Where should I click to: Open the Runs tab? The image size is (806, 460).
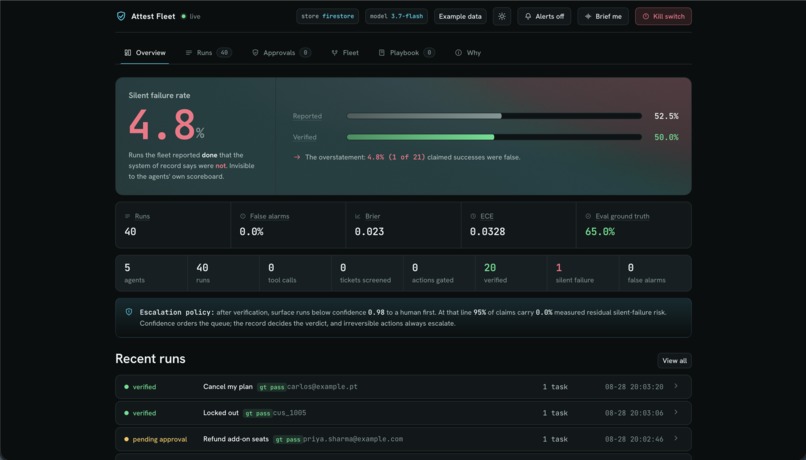click(208, 52)
